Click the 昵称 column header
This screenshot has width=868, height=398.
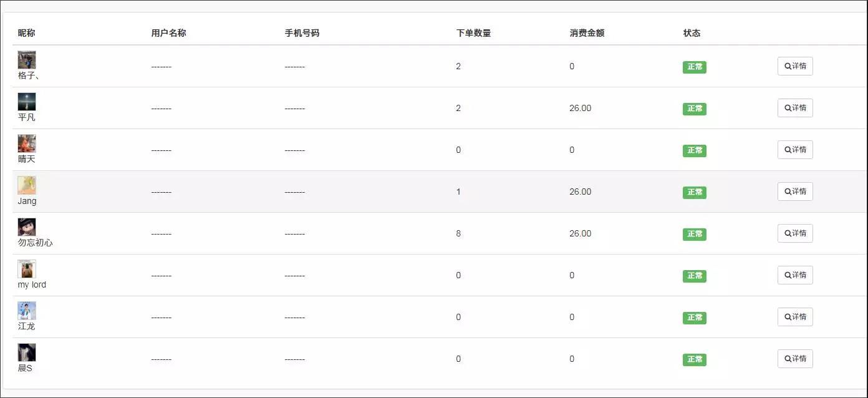coord(27,33)
